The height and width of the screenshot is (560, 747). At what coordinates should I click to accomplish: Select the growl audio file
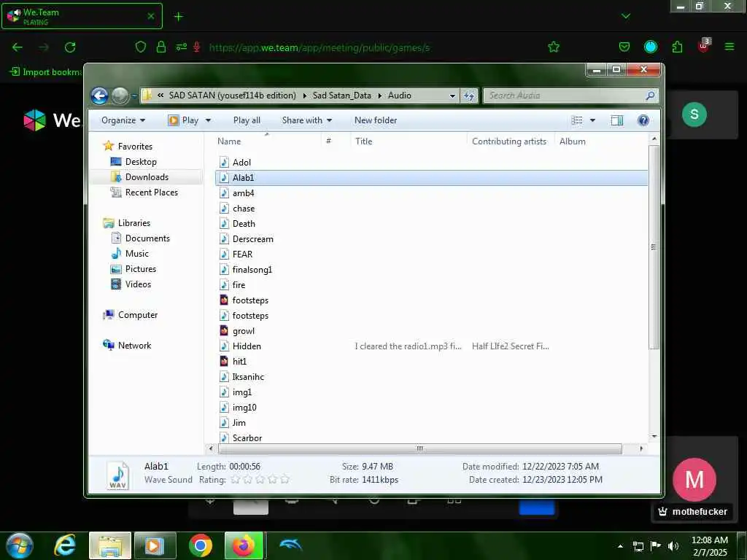click(x=244, y=331)
